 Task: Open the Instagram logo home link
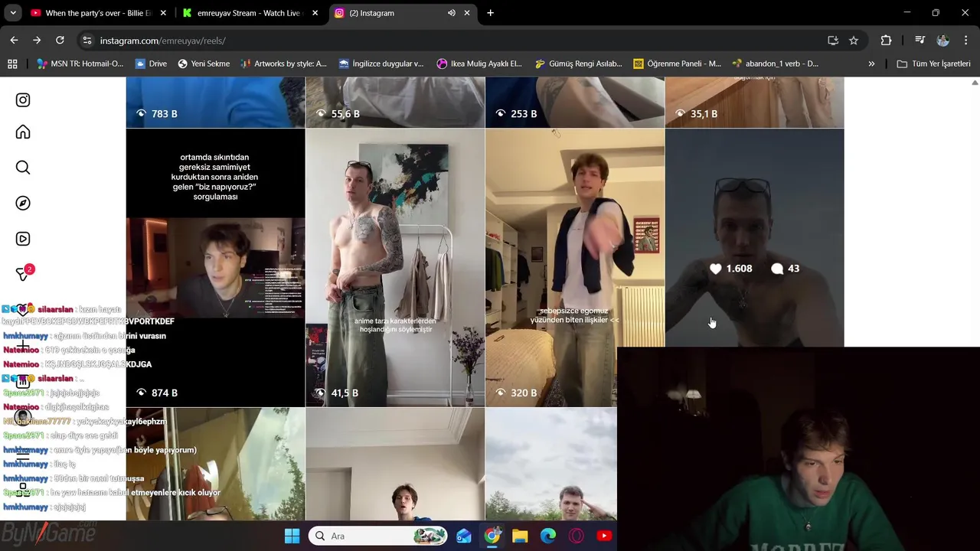(x=23, y=100)
